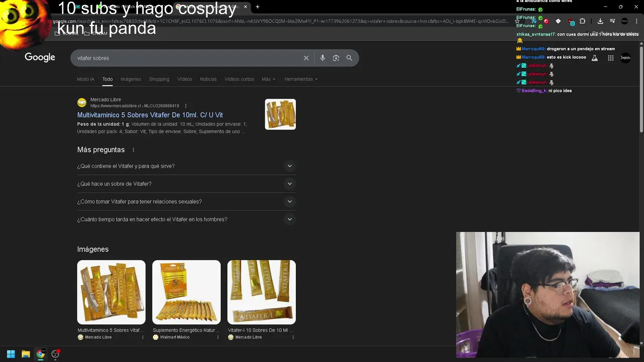644x362 pixels.
Task: Open the Mercado Libre result thumbnail image
Action: point(280,114)
